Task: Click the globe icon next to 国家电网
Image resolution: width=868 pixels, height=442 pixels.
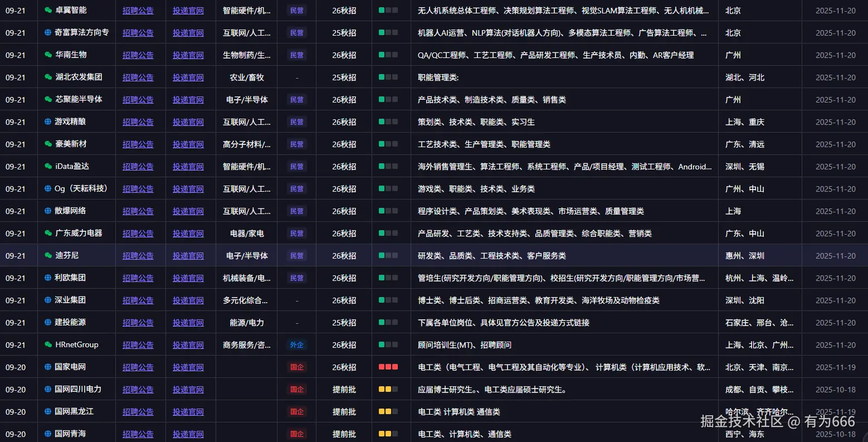Action: tap(48, 367)
